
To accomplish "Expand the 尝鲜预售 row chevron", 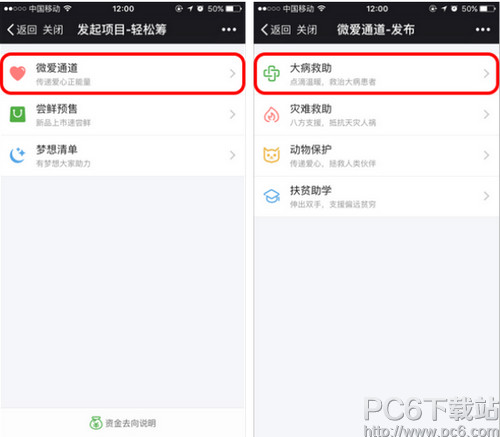I will 233,115.
